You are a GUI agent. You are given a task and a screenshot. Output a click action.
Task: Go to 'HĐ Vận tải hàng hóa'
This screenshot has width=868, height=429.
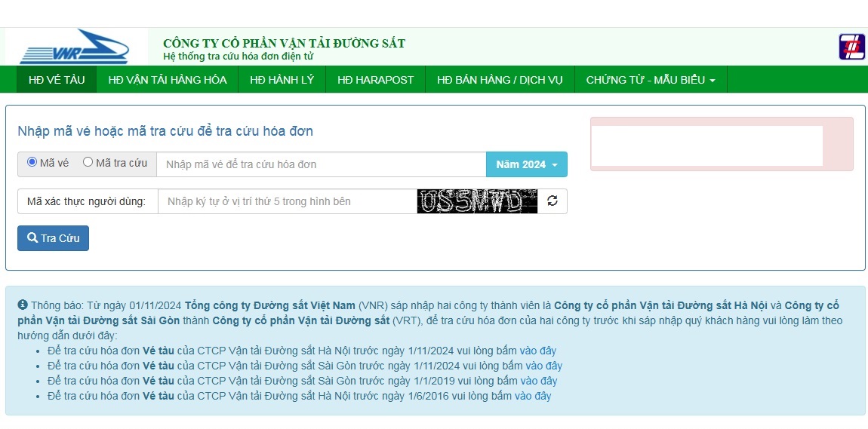coord(167,80)
